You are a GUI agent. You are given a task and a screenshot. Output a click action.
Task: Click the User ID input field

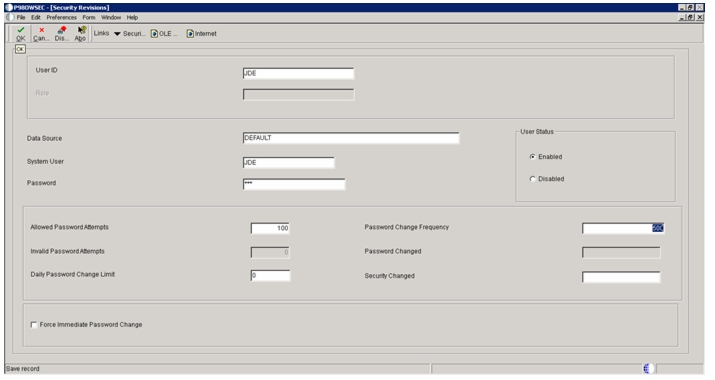click(298, 73)
